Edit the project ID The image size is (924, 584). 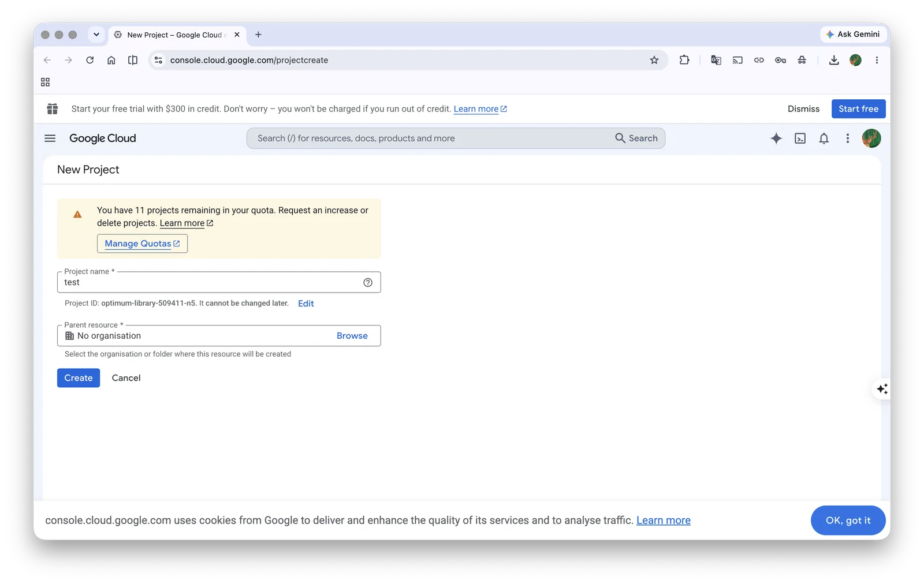306,304
